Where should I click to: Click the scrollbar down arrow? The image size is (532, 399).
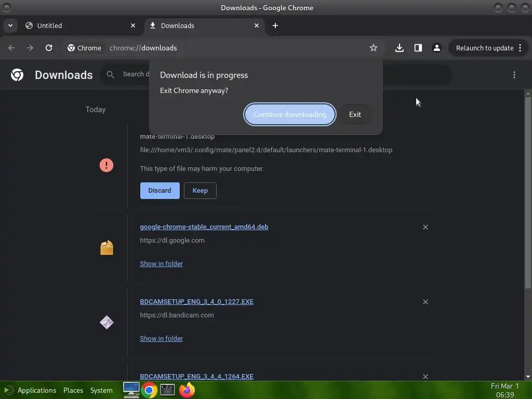[528, 377]
